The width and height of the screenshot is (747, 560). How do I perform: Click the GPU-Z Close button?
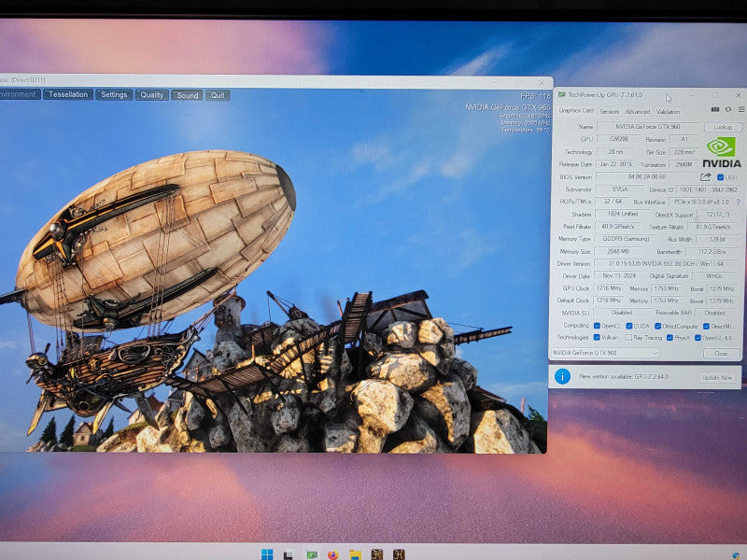[721, 354]
